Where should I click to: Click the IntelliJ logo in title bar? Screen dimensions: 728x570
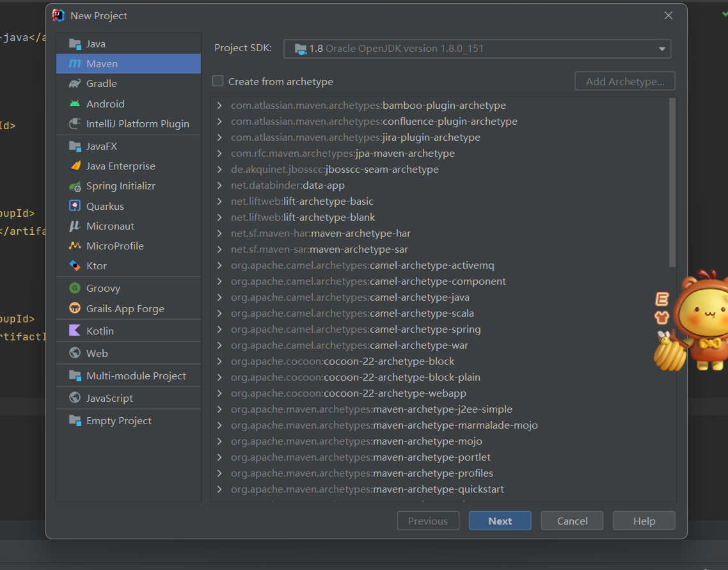[58, 15]
